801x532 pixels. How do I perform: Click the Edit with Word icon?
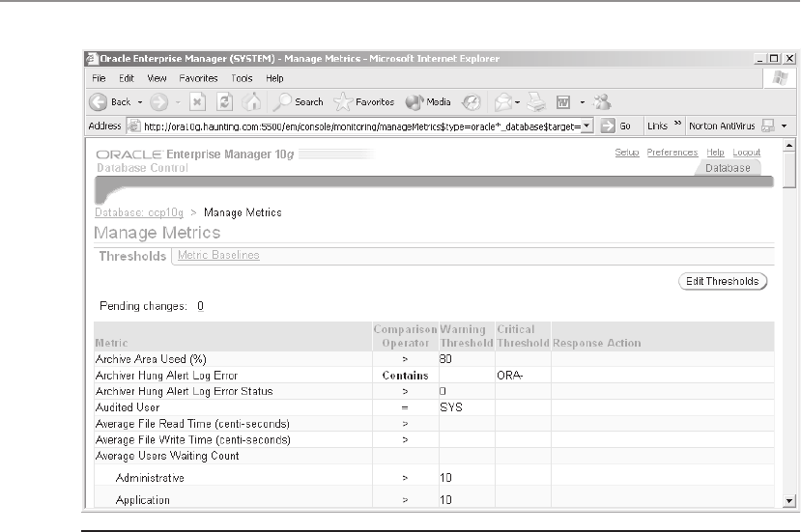tap(563, 102)
